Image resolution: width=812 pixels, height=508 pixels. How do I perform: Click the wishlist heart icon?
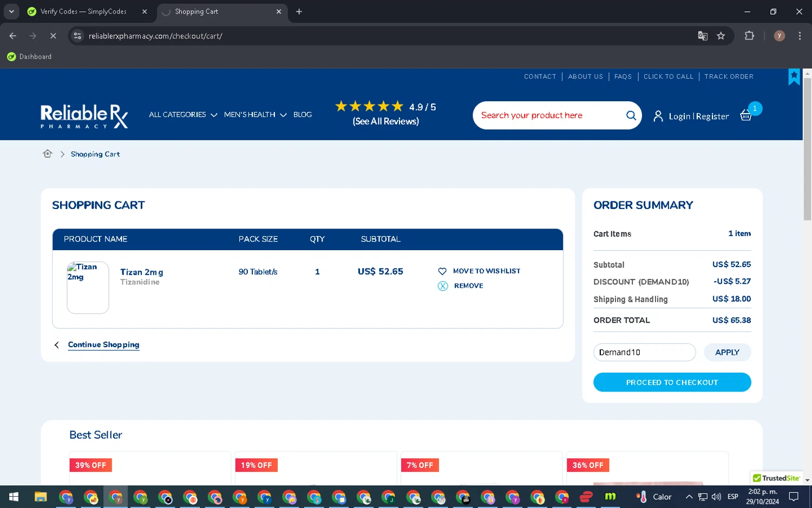coord(442,271)
